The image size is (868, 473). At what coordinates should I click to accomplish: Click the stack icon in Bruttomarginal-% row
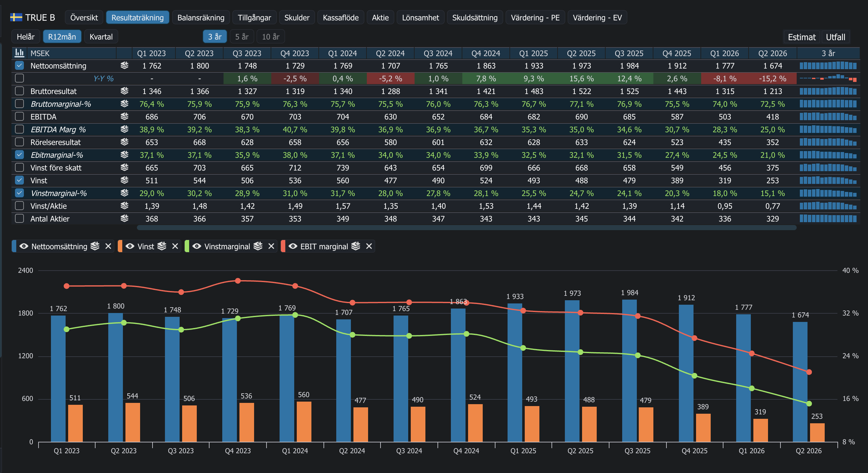click(124, 104)
